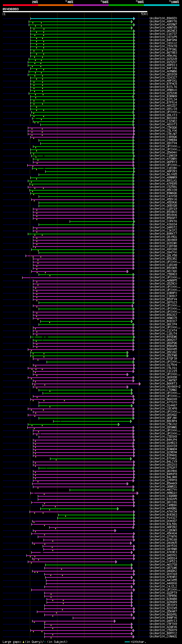Open hit UniRef100_A9RY76
This screenshot has width=182, height=644.
tap(163, 22)
